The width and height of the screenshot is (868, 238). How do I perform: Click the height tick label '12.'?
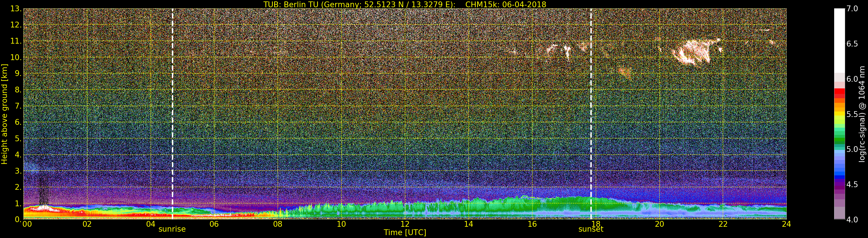pos(16,25)
